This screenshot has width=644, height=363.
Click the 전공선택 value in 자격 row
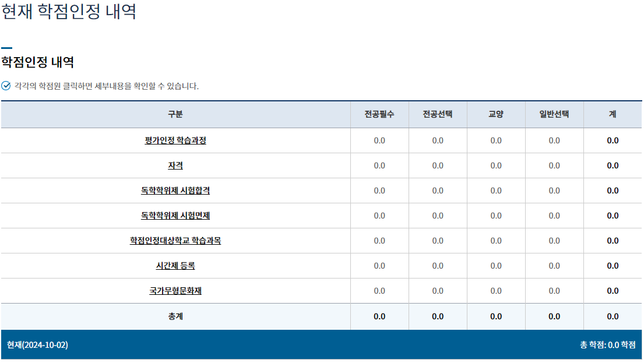coord(438,165)
